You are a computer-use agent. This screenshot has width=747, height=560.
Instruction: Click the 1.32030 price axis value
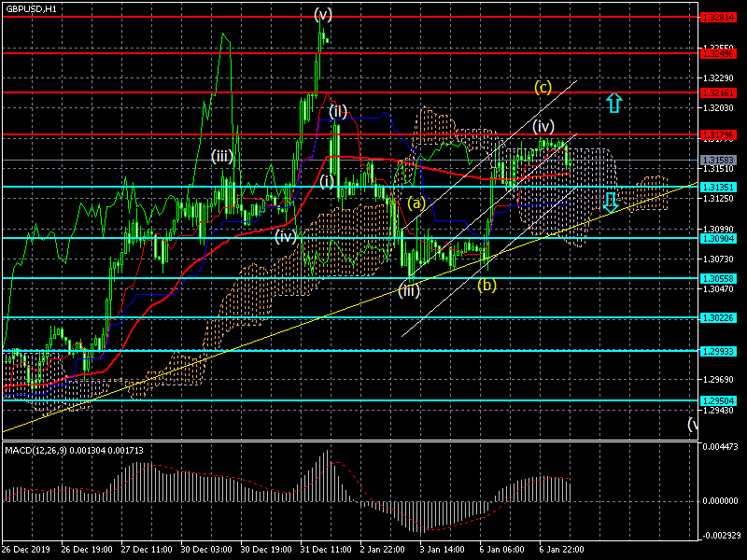pyautogui.click(x=718, y=108)
